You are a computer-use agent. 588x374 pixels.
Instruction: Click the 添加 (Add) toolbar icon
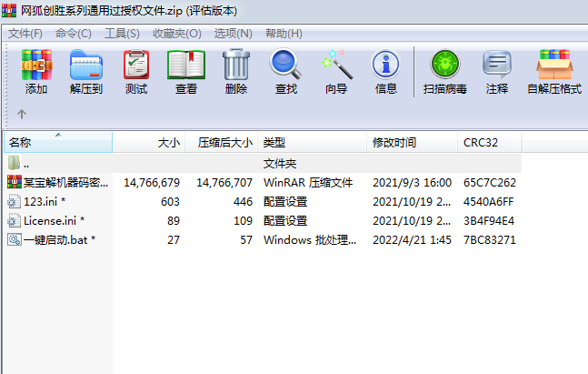36,71
